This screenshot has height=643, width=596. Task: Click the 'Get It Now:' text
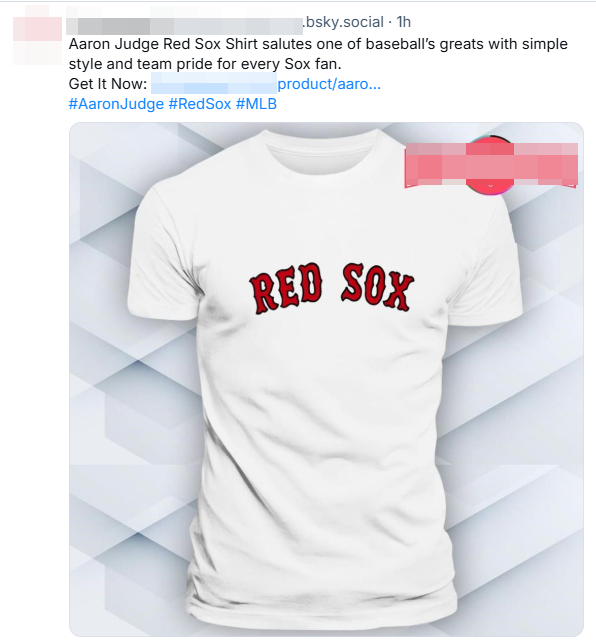coord(107,84)
